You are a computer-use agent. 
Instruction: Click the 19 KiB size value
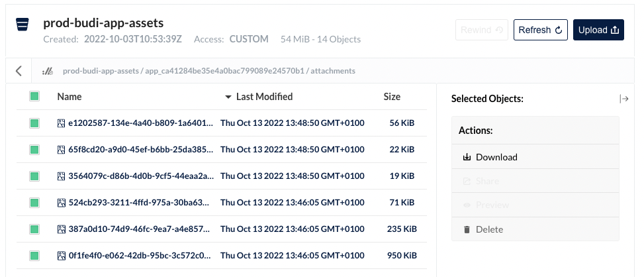pos(402,176)
